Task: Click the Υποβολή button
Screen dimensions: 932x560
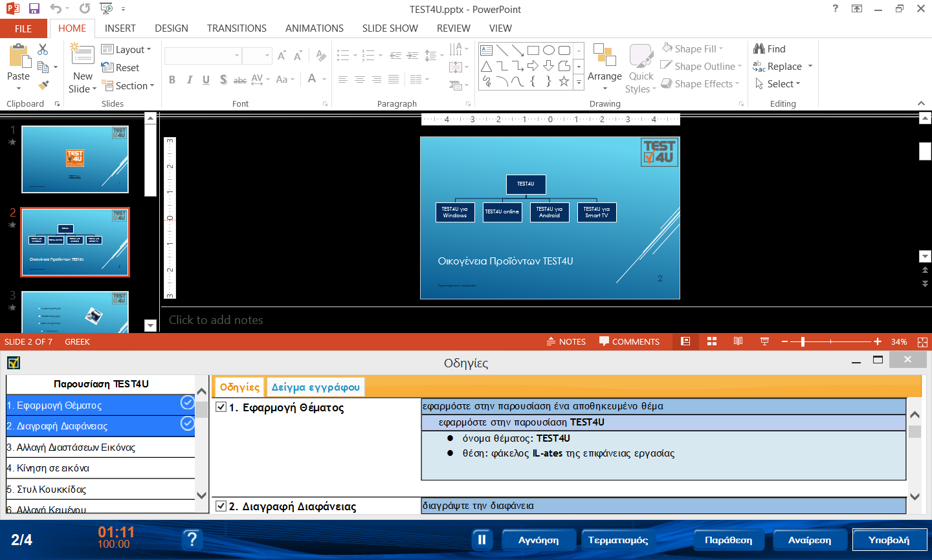Action: click(x=889, y=540)
